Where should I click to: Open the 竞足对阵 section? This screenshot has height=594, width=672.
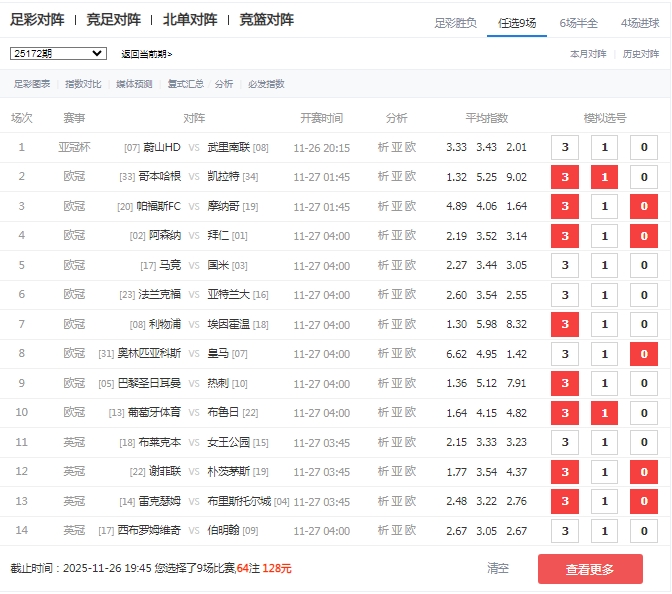(113, 19)
